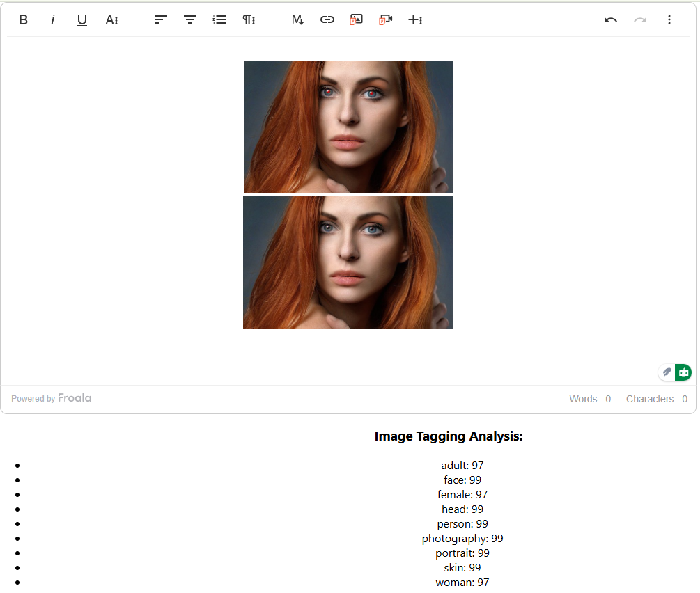Viewport: 700px width, 593px height.
Task: Apply the ordered list format
Action: [219, 19]
